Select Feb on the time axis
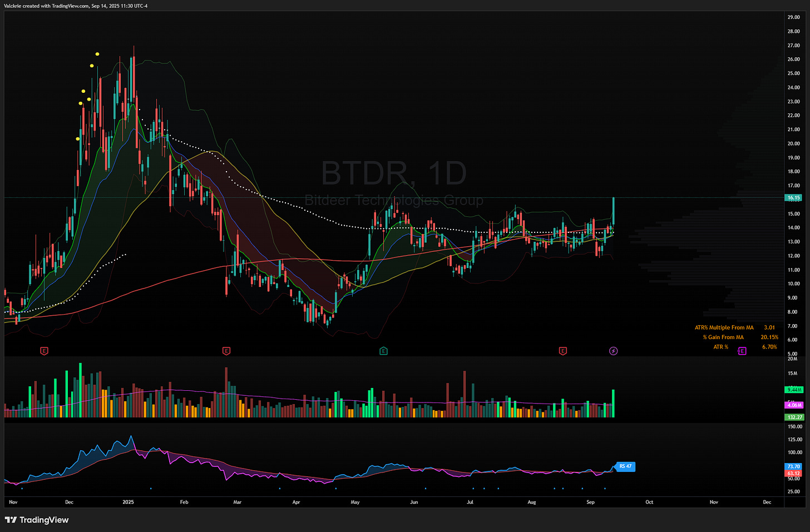 (x=184, y=502)
